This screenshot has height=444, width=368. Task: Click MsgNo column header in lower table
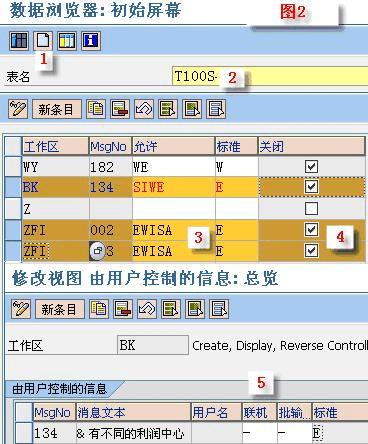tap(54, 412)
